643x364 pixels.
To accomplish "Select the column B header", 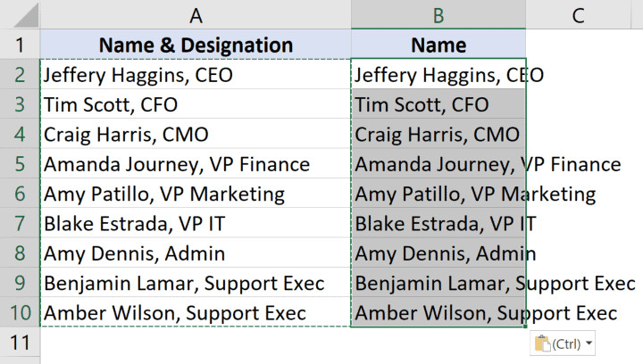I will coord(438,13).
